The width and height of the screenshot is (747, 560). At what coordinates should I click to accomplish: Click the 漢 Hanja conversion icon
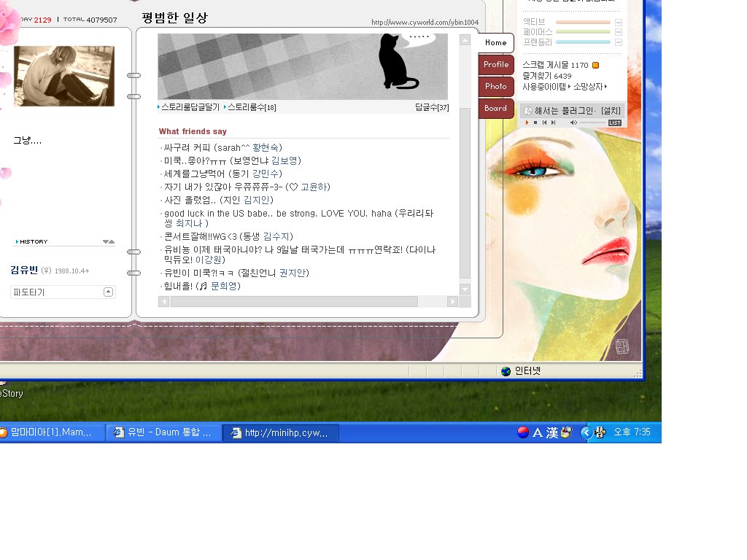pos(552,432)
